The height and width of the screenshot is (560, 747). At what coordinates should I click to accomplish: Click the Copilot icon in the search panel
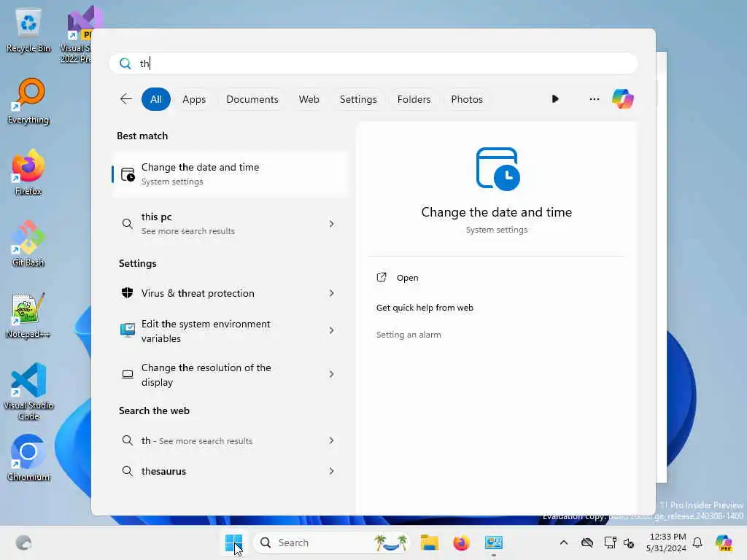pyautogui.click(x=623, y=99)
